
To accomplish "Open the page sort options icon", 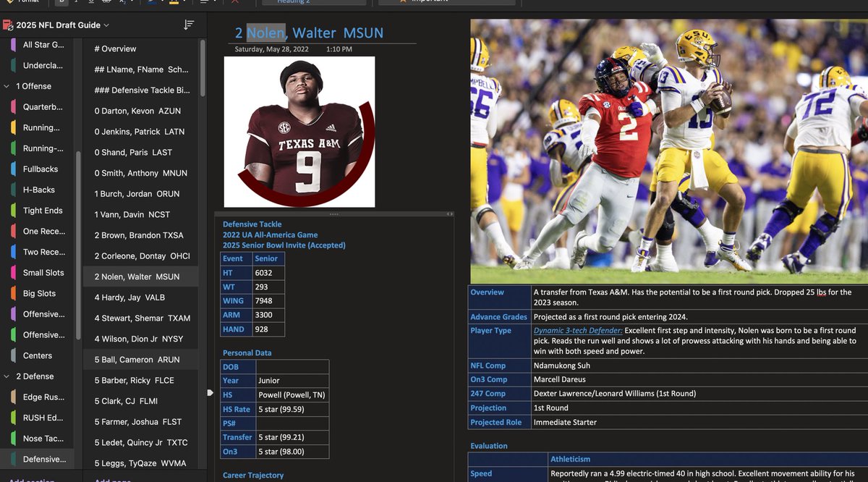I will [x=188, y=24].
